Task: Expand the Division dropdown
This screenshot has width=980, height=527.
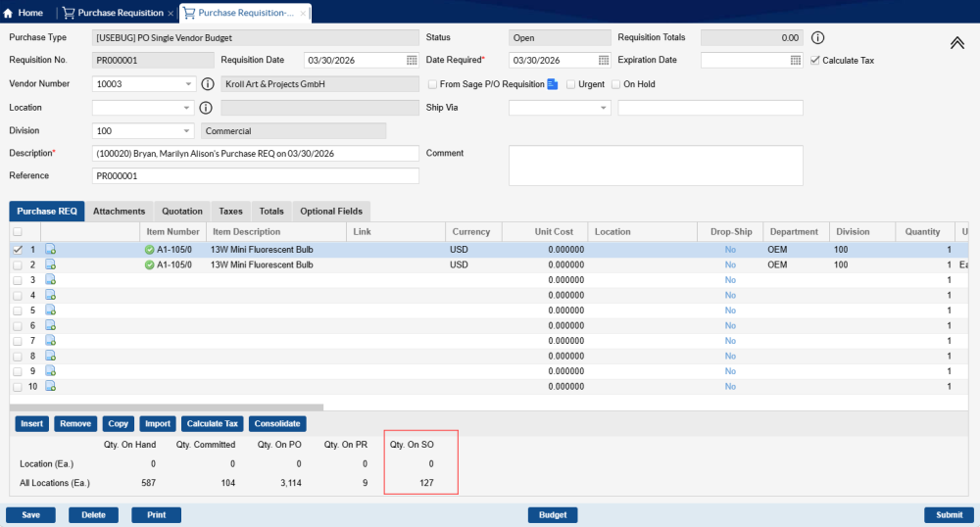Action: click(186, 130)
